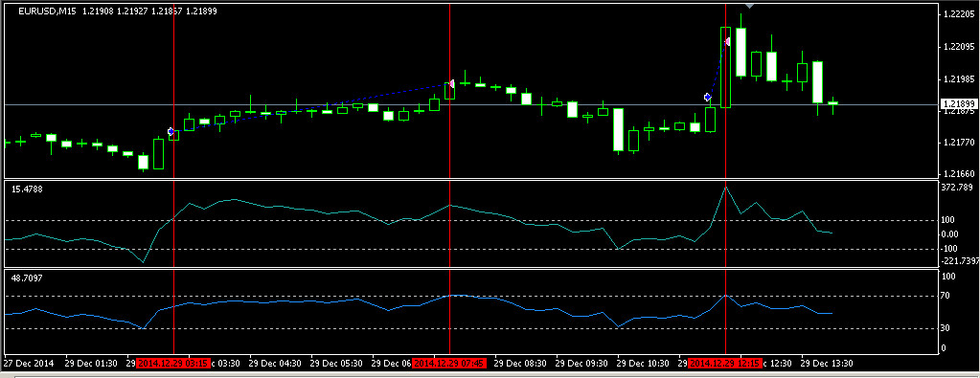Click the red date label 2014.12.29 03:15
Screen dimensions: 980x378
173,363
